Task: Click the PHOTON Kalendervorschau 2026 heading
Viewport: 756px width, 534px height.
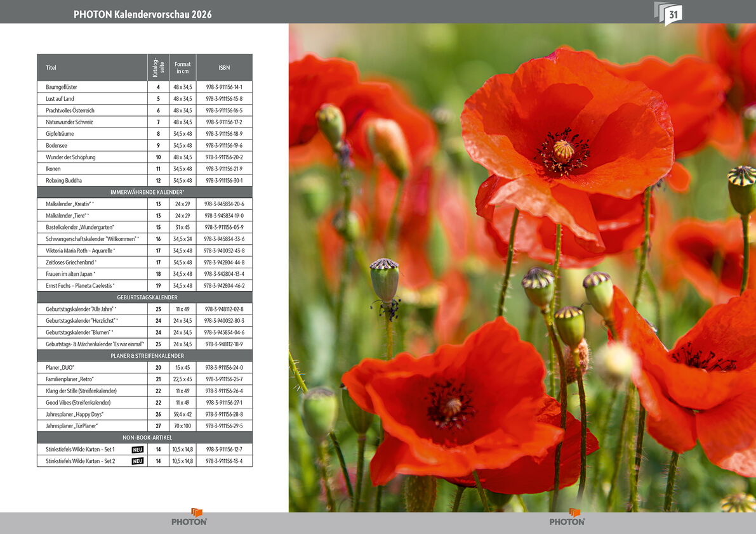Action: coord(142,14)
